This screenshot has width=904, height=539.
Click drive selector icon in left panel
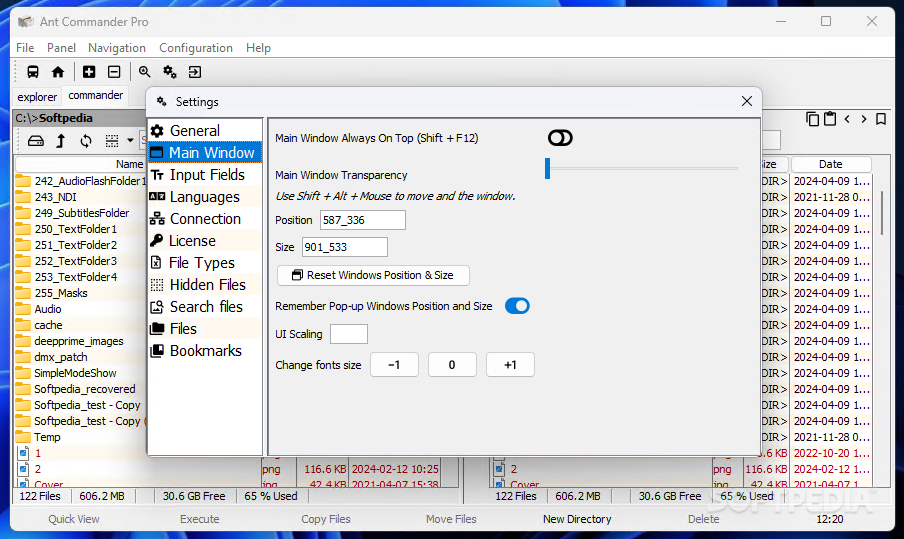(36, 141)
